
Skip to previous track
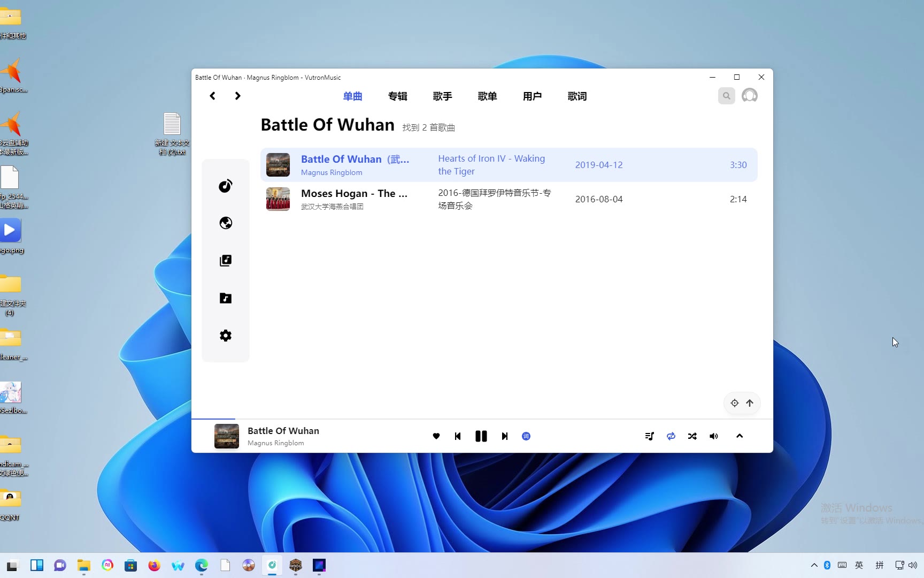coord(458,436)
